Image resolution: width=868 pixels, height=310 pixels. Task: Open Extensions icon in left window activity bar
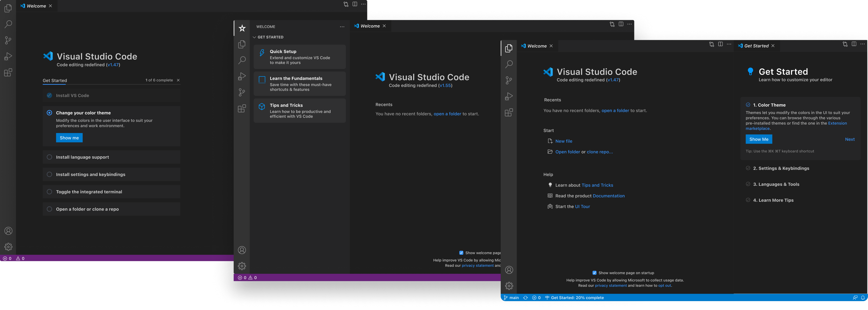(x=8, y=72)
